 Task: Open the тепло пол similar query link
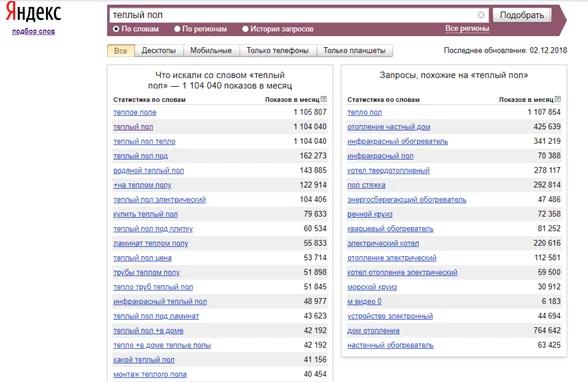pyautogui.click(x=364, y=112)
